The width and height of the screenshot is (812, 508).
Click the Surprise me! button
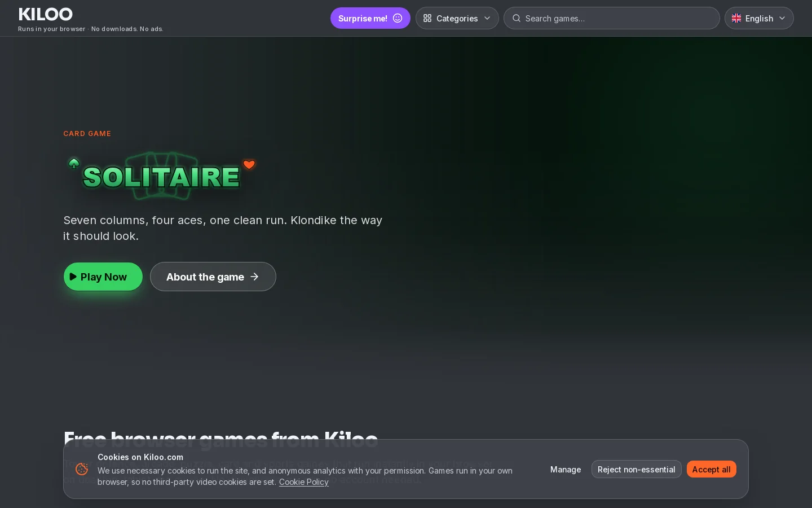pyautogui.click(x=370, y=18)
